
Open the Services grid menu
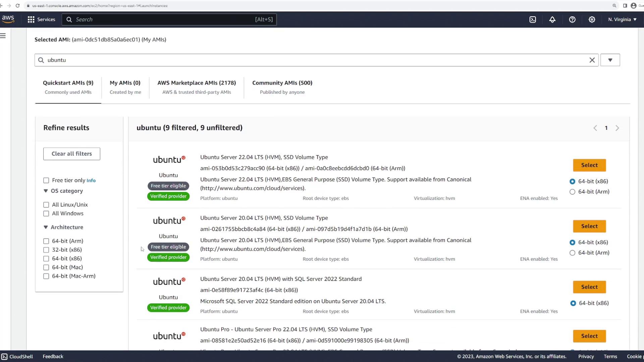[41, 19]
